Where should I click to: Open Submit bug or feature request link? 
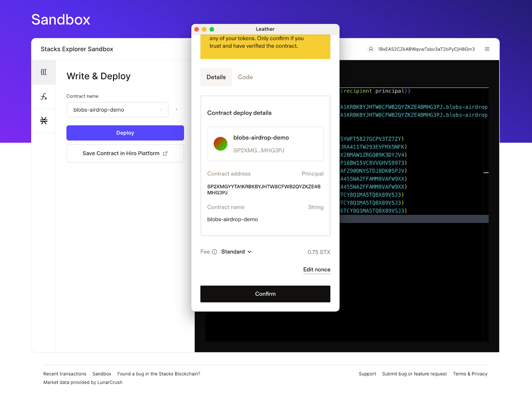tap(414, 374)
